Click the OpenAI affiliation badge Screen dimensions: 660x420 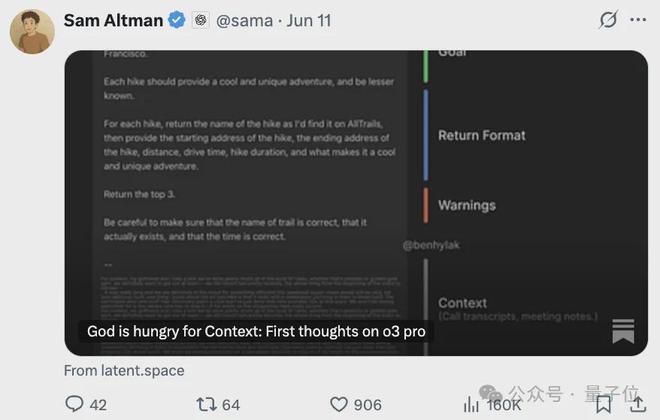click(200, 20)
